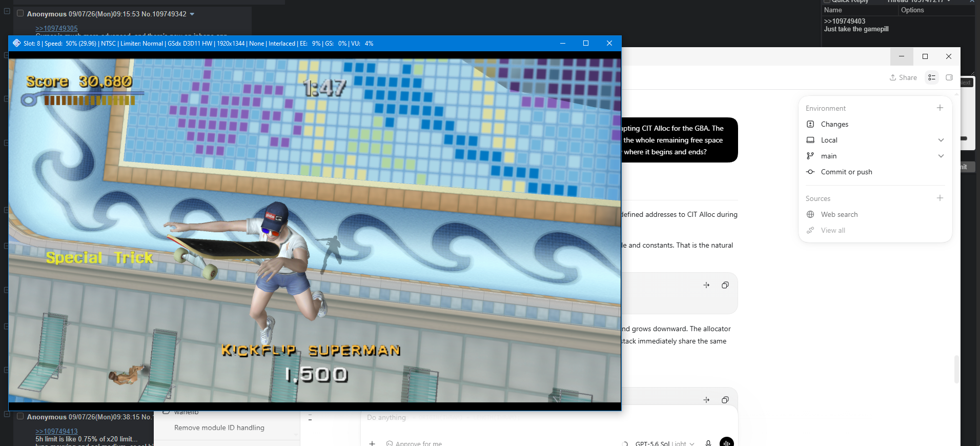Viewport: 980px width, 446px height.
Task: Add a new Environment with plus
Action: click(940, 108)
